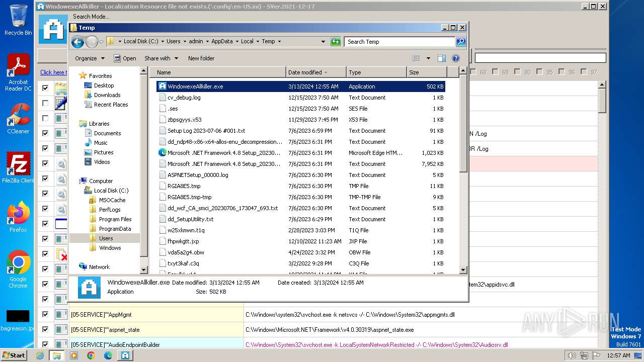Open the Organize dropdown menu
Image resolution: width=644 pixels, height=362 pixels.
pos(90,58)
